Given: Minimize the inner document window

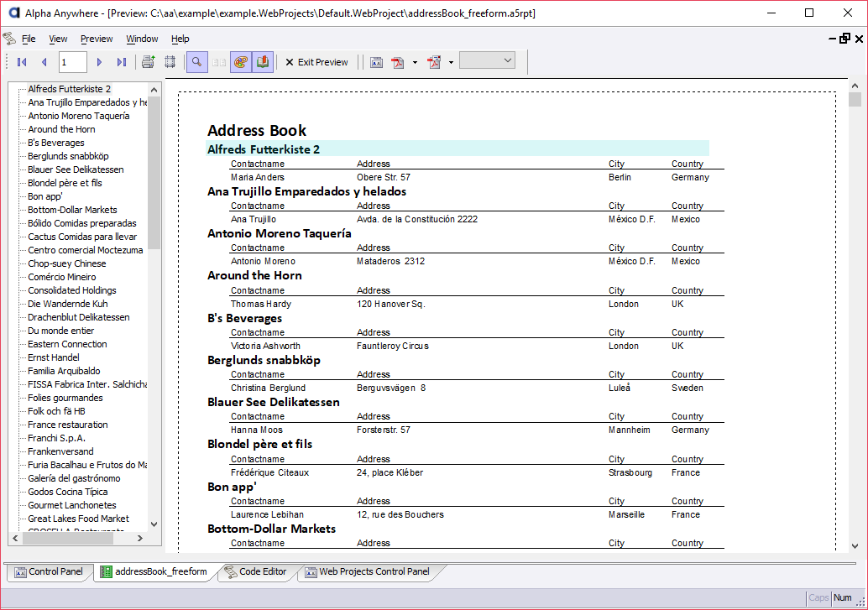Looking at the screenshot, I should point(832,39).
